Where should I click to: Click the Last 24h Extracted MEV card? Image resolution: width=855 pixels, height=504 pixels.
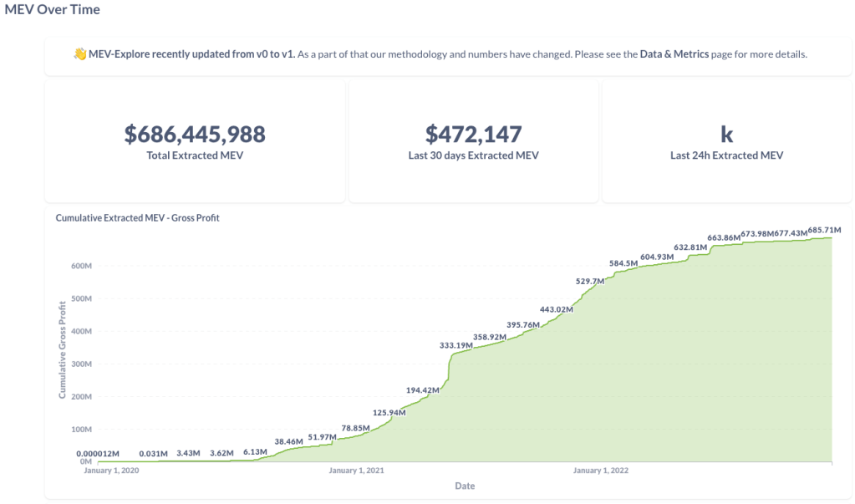[x=726, y=142]
